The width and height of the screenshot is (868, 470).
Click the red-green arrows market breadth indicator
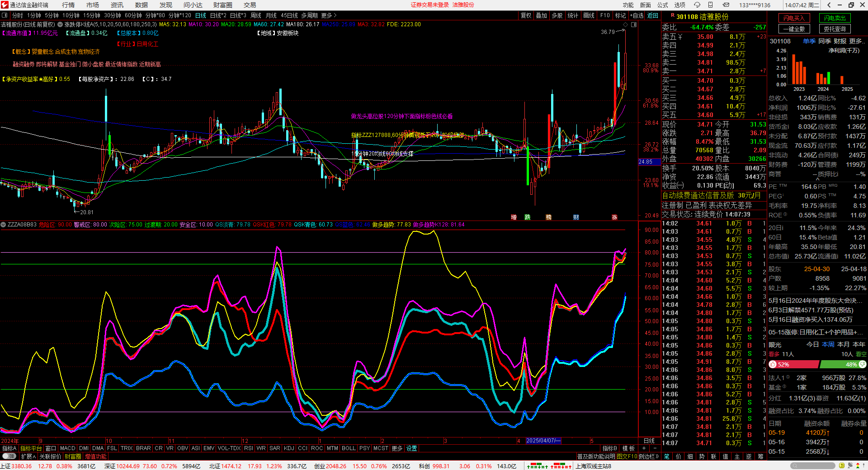[x=549, y=466]
